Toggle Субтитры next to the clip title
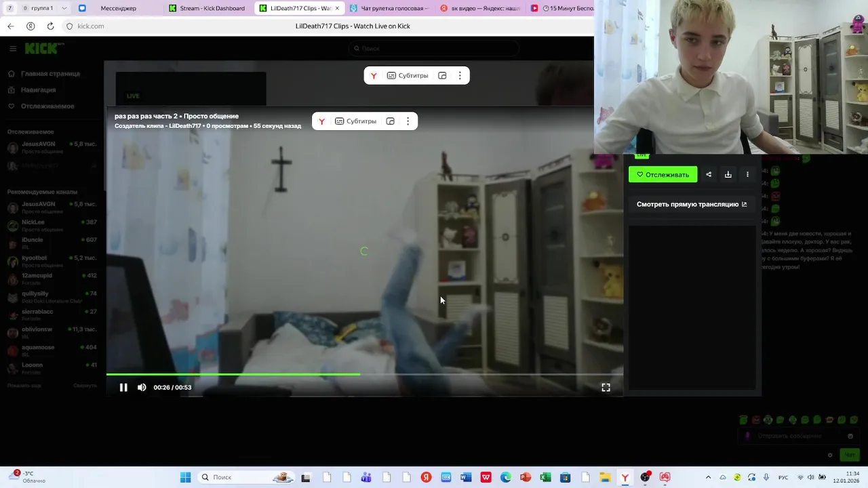 [355, 121]
